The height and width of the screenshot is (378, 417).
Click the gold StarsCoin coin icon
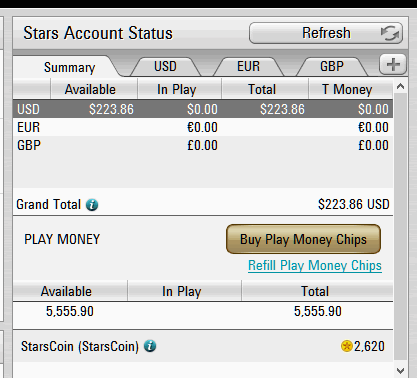[x=347, y=346]
